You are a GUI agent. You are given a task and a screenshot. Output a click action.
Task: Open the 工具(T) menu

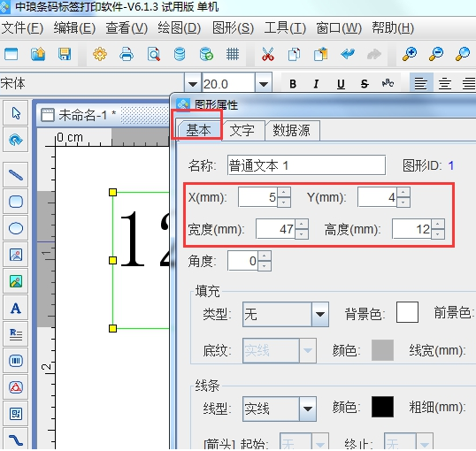(285, 28)
